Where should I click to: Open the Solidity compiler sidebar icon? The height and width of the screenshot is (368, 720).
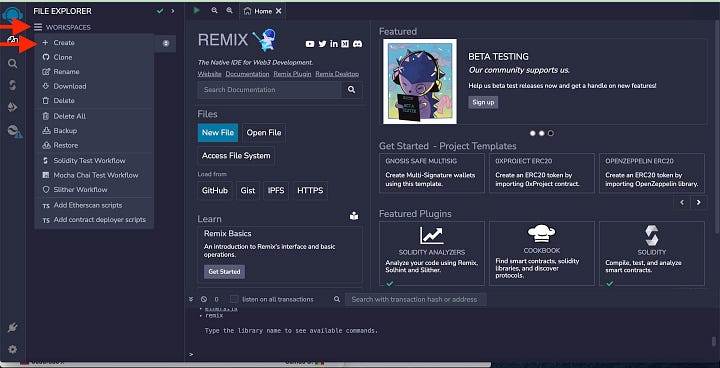coord(12,85)
